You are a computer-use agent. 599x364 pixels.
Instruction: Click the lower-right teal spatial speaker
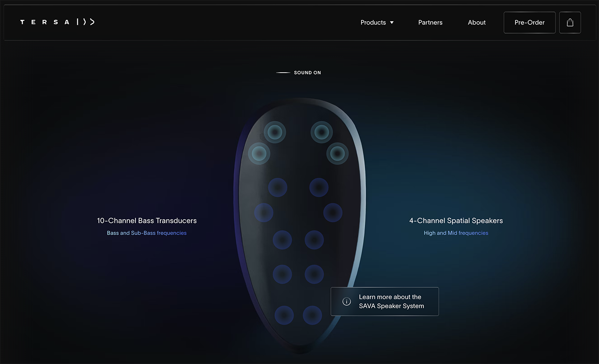pos(337,153)
